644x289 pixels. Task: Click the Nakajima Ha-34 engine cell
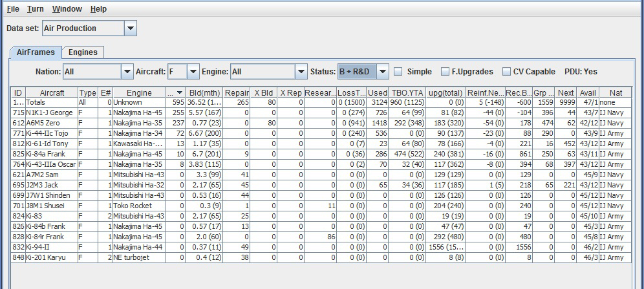(139, 133)
